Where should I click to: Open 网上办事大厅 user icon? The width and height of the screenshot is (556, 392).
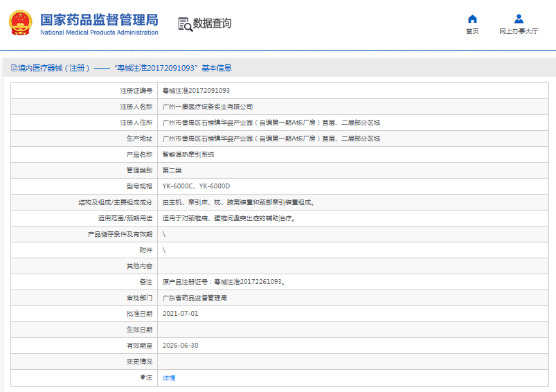tap(519, 19)
